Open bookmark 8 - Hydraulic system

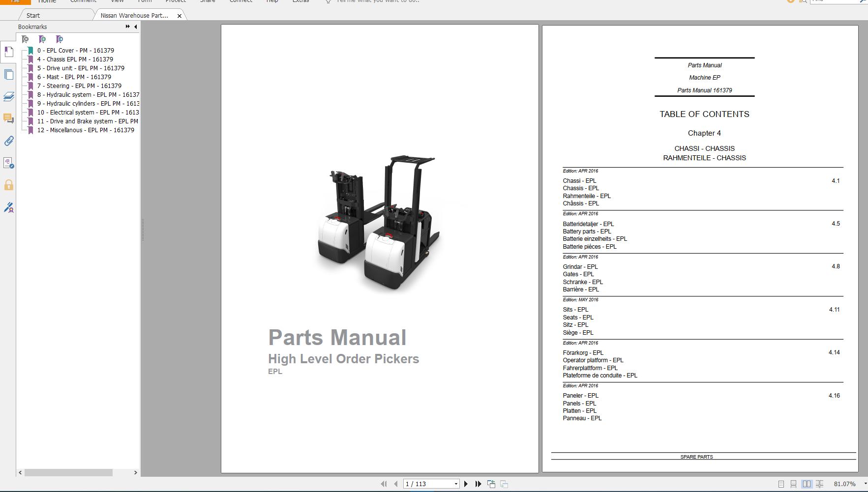(88, 95)
